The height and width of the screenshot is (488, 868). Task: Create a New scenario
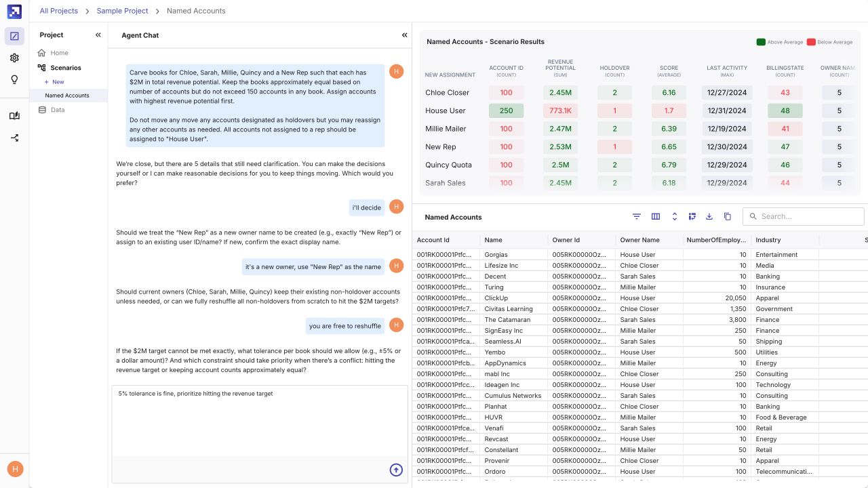click(x=54, y=82)
